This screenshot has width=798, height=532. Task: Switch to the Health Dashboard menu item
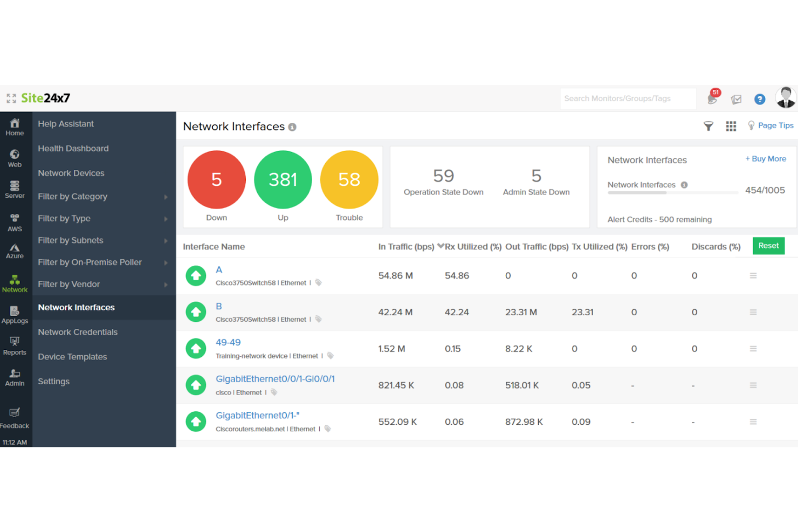[x=73, y=148]
